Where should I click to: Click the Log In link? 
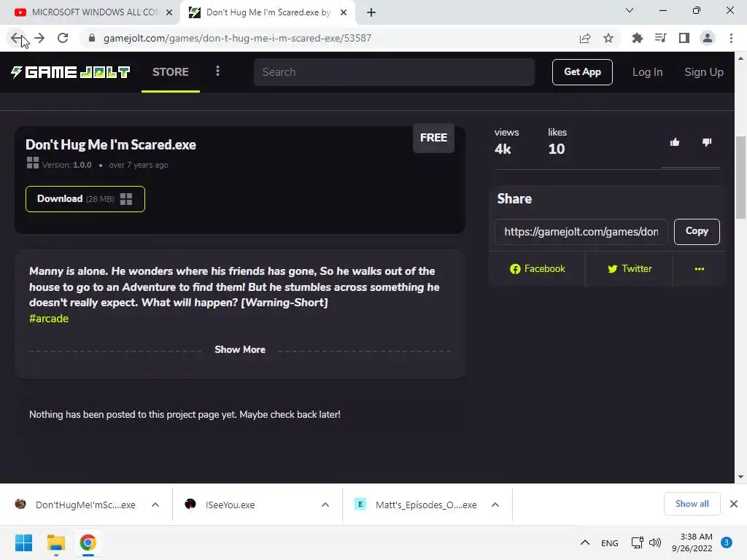click(x=647, y=72)
